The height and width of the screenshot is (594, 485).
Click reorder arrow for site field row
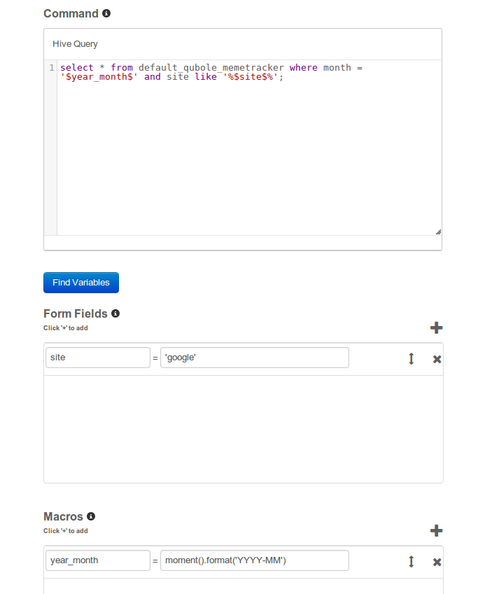click(411, 358)
